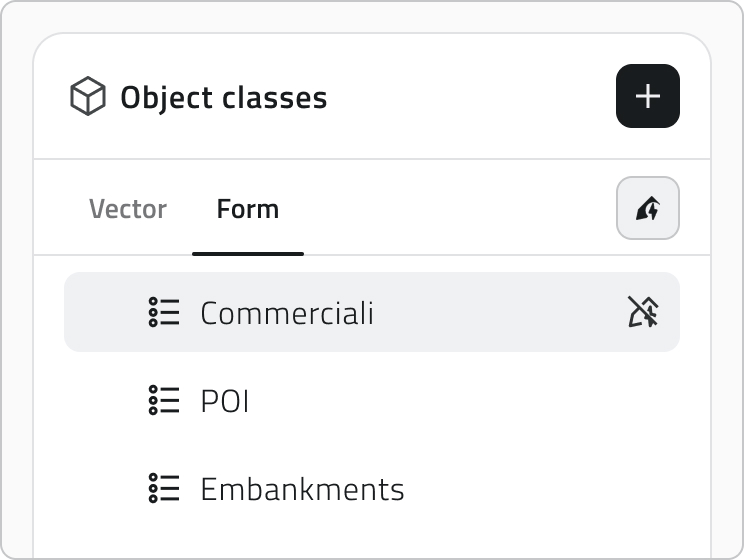This screenshot has height=560, width=744.
Task: Select the Form tab
Action: [x=248, y=209]
